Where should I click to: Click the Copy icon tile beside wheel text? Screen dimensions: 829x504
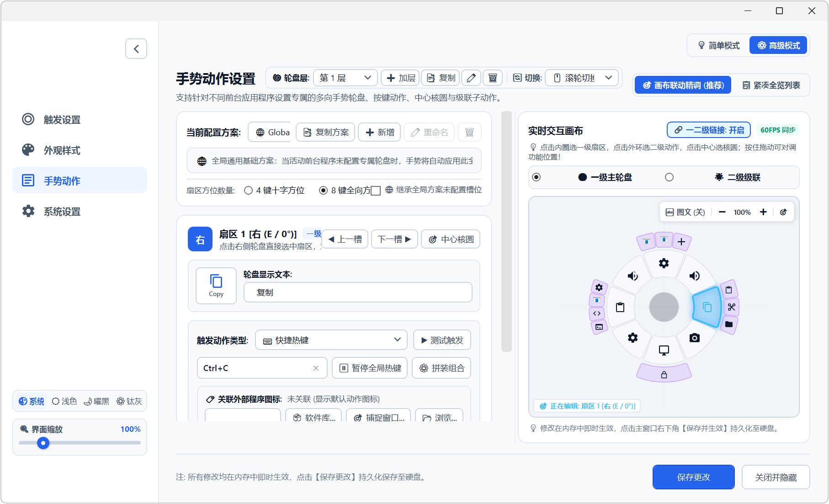216,286
